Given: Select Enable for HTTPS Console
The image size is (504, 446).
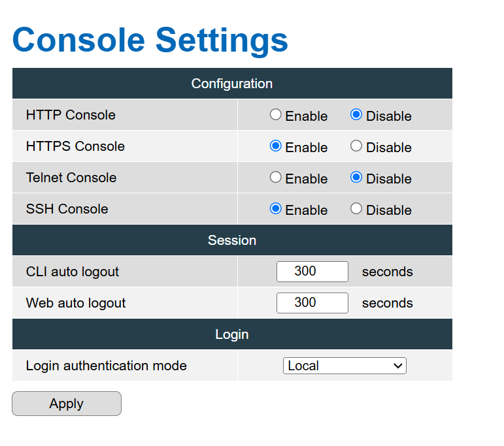Looking at the screenshot, I should pyautogui.click(x=275, y=146).
